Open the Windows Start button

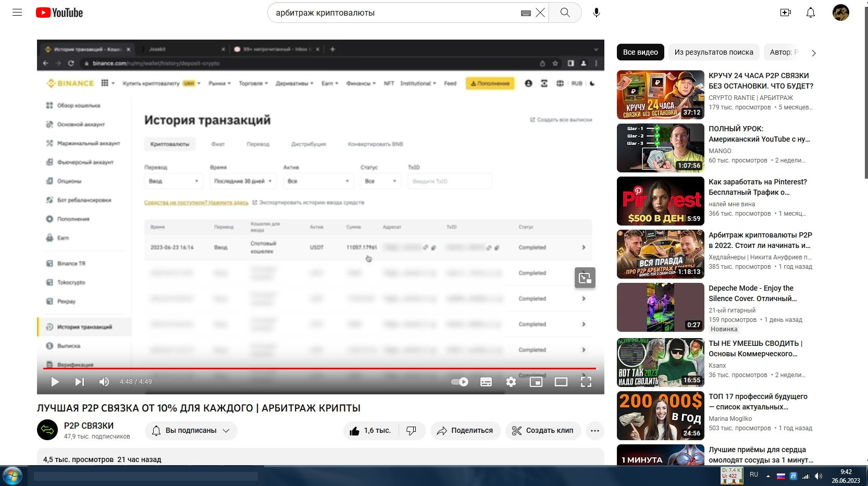click(x=12, y=476)
